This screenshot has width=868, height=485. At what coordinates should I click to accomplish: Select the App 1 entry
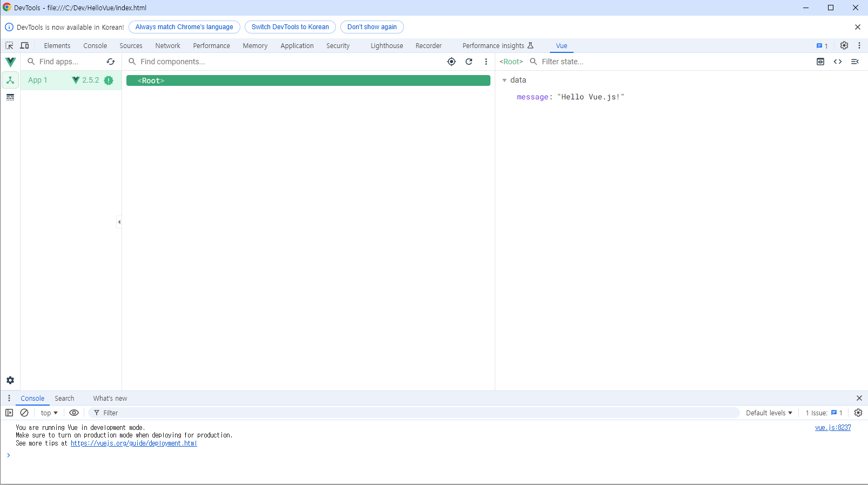(x=71, y=80)
